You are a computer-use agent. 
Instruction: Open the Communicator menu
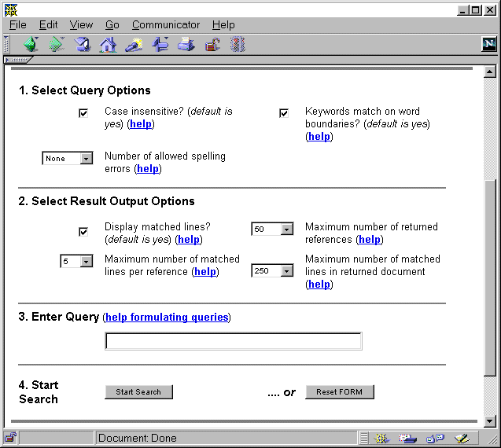tap(165, 25)
